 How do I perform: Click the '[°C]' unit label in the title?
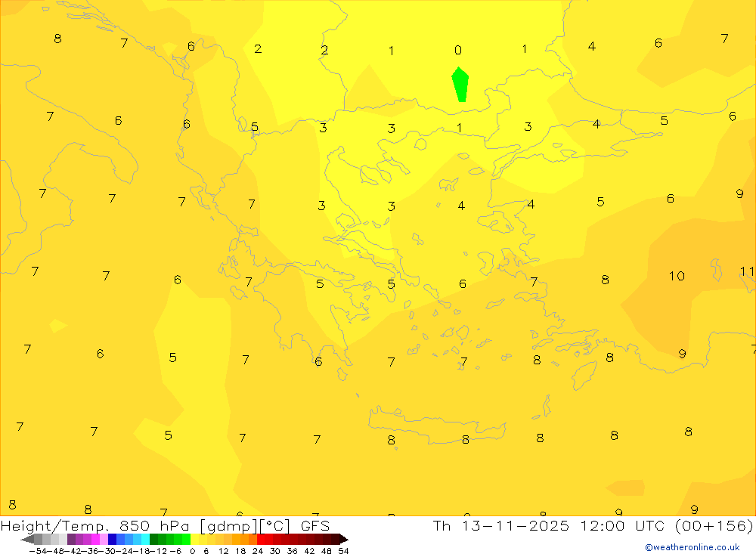(x=274, y=526)
